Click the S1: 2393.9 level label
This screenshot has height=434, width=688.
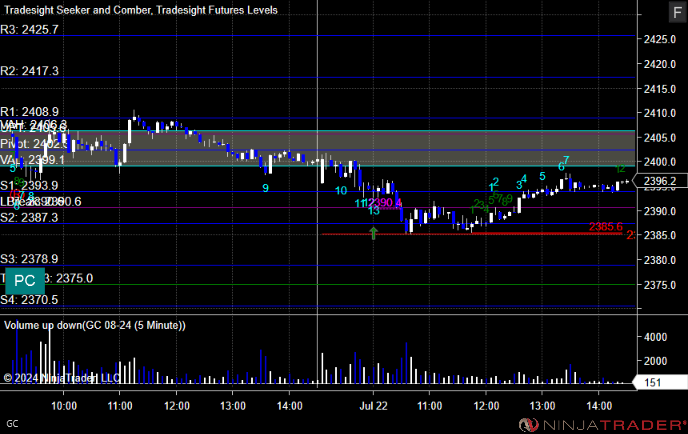[x=29, y=186]
